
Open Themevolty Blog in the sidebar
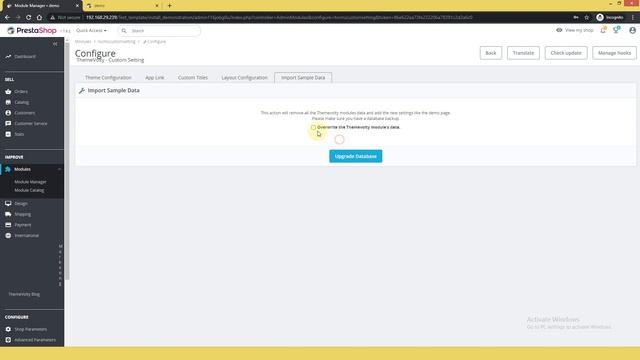(24, 294)
